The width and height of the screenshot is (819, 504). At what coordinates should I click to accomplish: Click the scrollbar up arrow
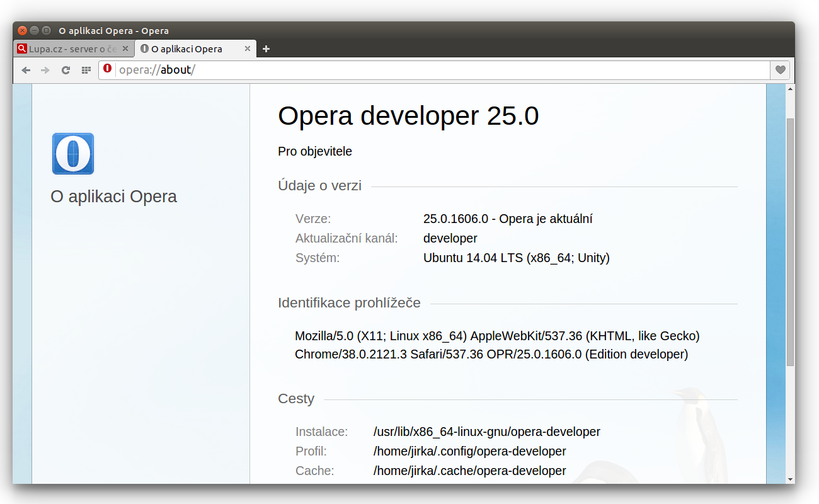coord(790,89)
